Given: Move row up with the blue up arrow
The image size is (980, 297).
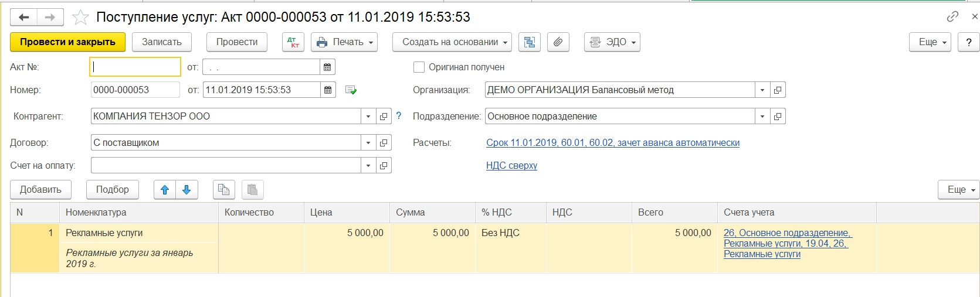Looking at the screenshot, I should coord(165,190).
